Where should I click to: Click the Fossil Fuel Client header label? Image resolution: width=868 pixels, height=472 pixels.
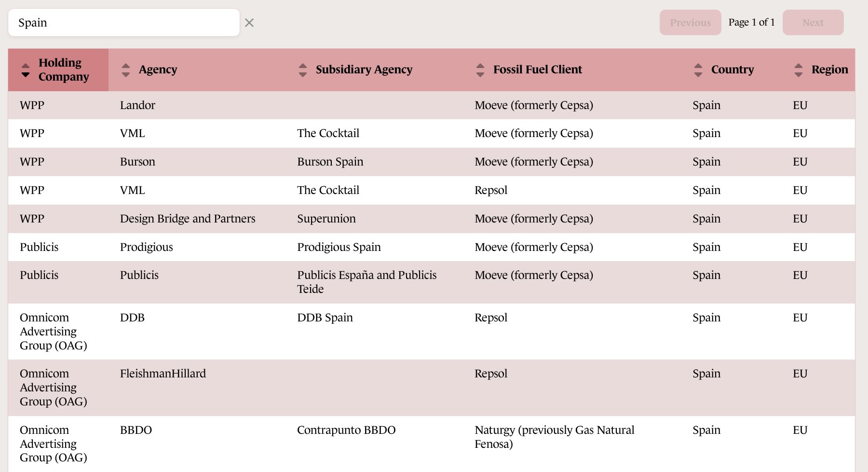pyautogui.click(x=538, y=70)
